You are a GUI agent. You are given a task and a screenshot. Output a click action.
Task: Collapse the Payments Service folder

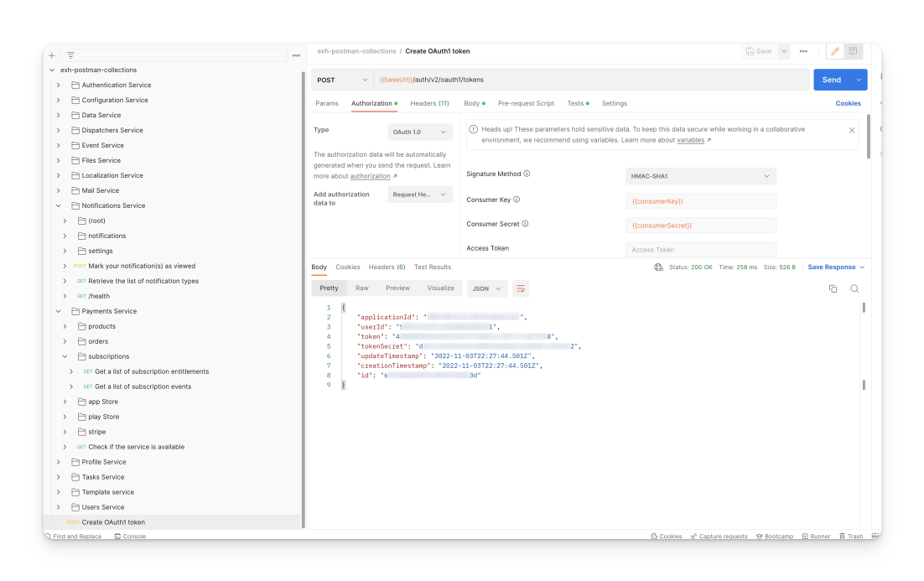59,311
